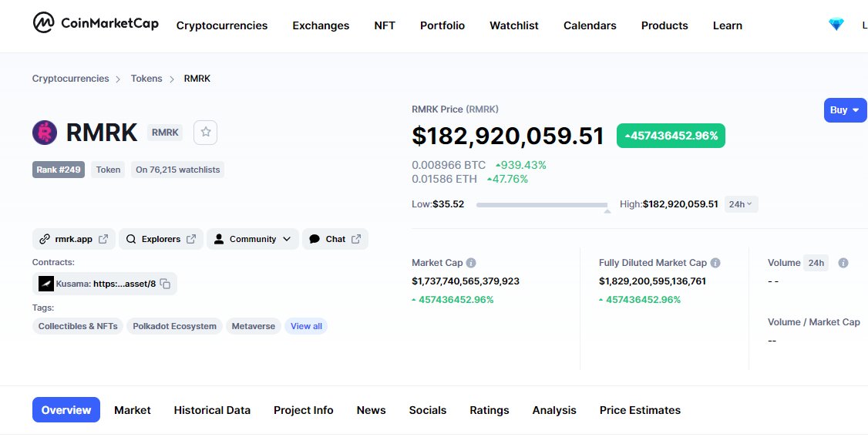Click the Explorers search icon

point(130,239)
